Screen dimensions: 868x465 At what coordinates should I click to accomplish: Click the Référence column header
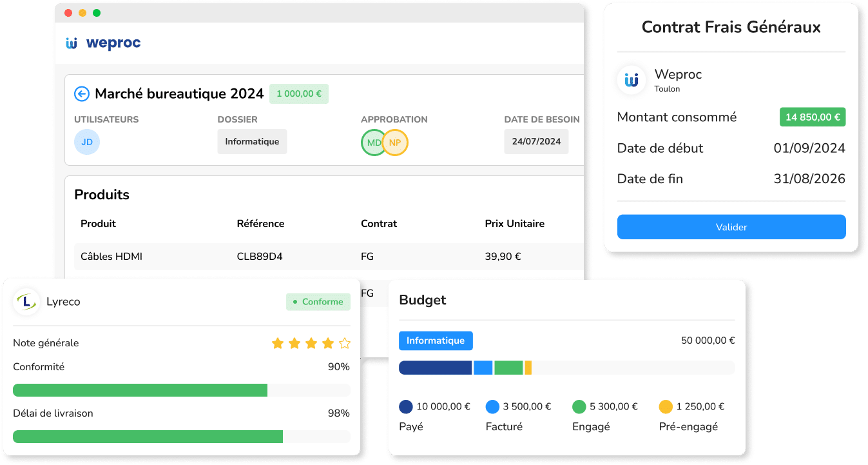click(x=261, y=224)
